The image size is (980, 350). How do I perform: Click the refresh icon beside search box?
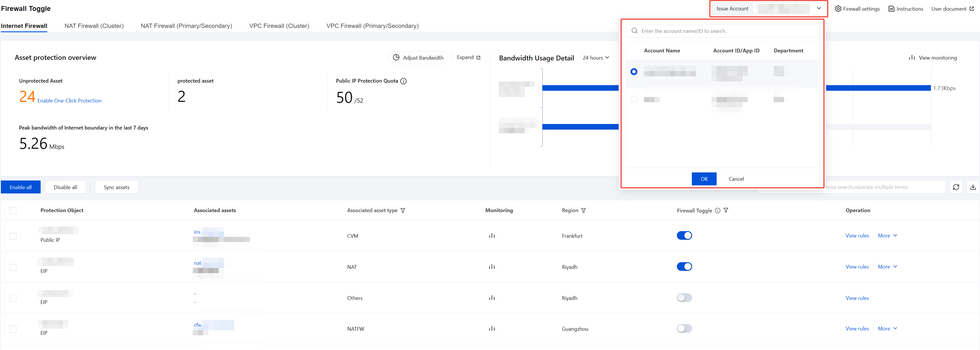pyautogui.click(x=956, y=187)
